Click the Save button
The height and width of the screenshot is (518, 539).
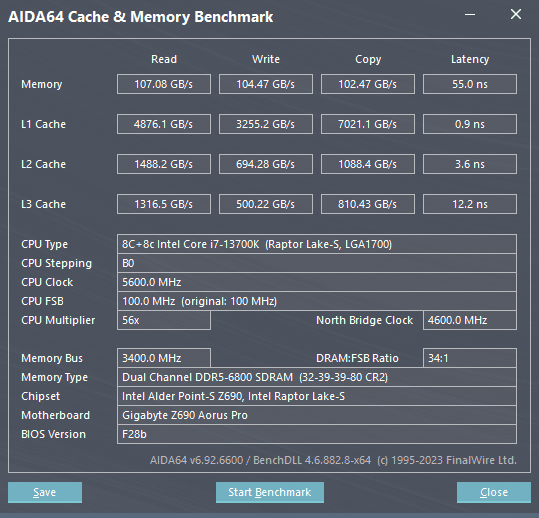(45, 492)
